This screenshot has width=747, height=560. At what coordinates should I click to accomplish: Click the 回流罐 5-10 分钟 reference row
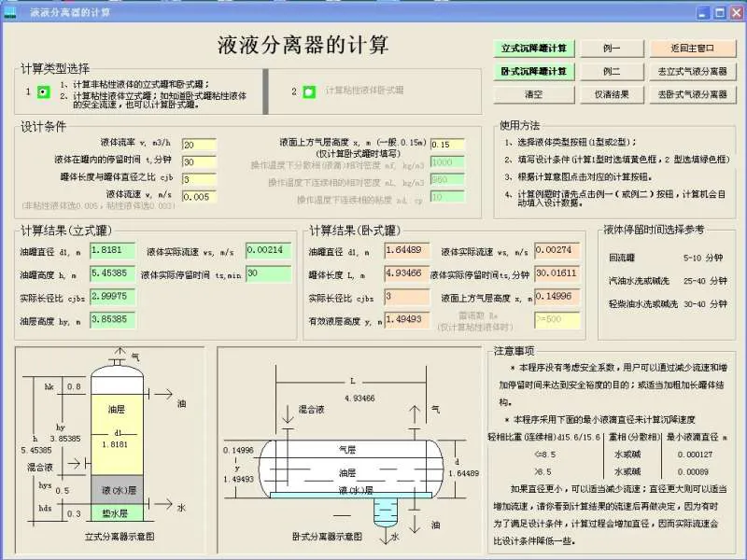point(666,258)
